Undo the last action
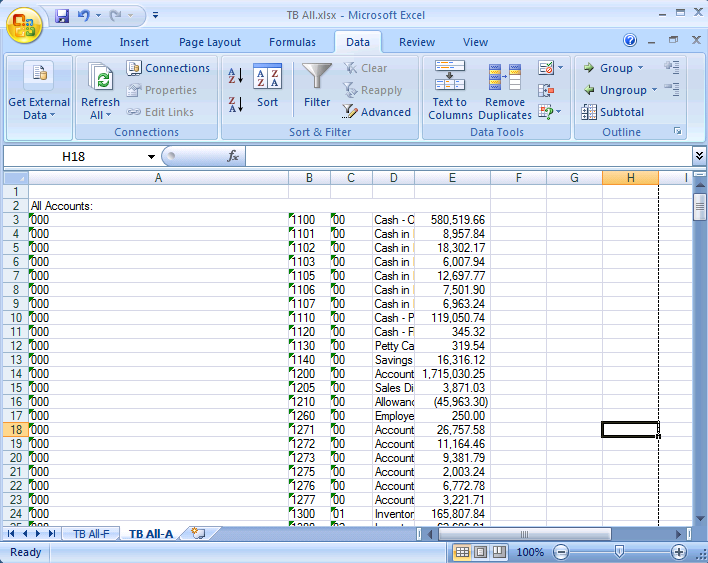Viewport: 708px width, 563px height. pos(83,16)
